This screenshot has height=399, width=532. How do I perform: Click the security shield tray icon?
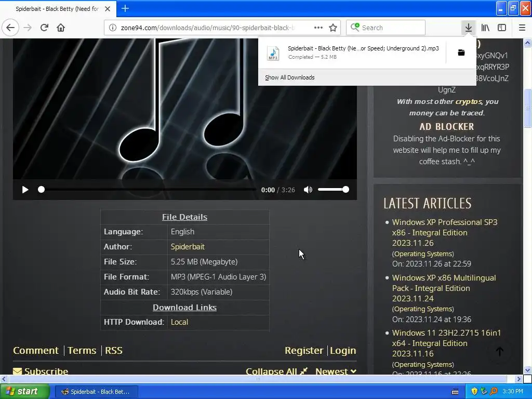475,391
